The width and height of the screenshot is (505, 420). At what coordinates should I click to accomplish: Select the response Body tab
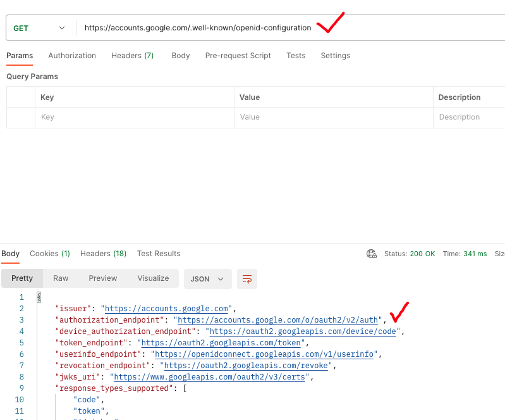(11, 254)
